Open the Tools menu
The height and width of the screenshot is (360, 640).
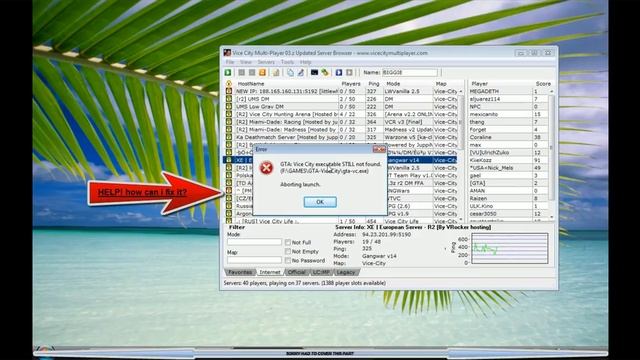pos(287,62)
